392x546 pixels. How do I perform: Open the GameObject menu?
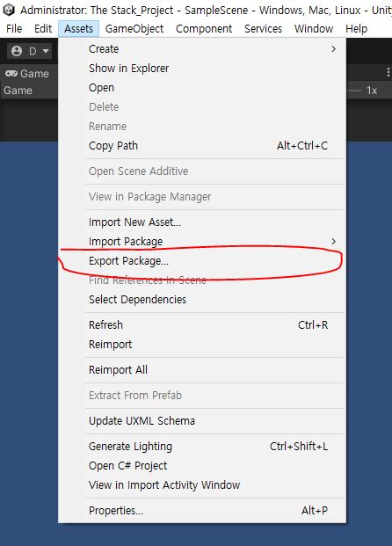click(x=134, y=28)
